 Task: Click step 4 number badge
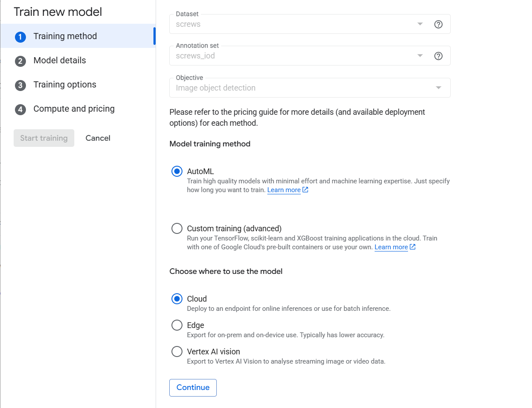coord(20,109)
